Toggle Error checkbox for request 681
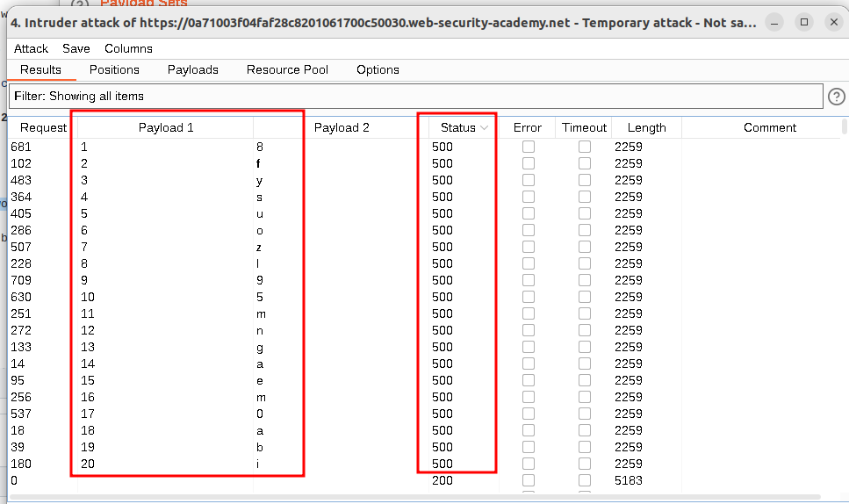 pyautogui.click(x=529, y=147)
